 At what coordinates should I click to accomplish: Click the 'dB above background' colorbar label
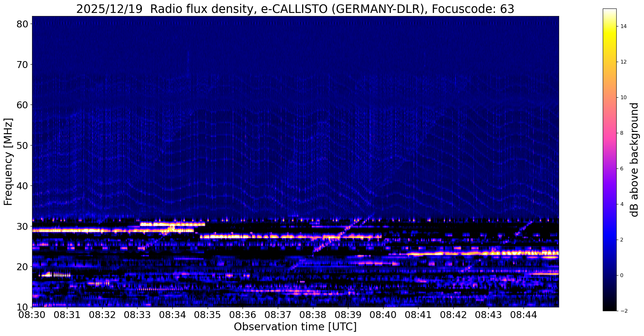pyautogui.click(x=635, y=160)
